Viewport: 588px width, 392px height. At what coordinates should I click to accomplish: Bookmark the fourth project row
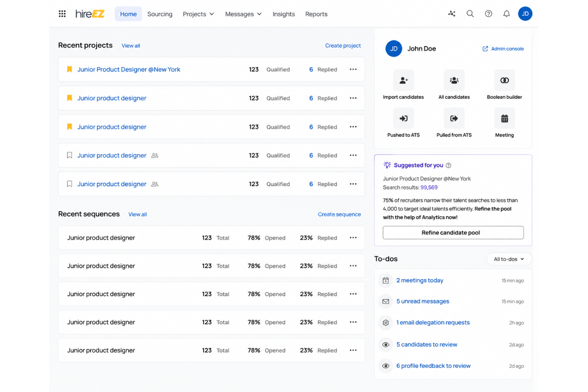tap(70, 155)
